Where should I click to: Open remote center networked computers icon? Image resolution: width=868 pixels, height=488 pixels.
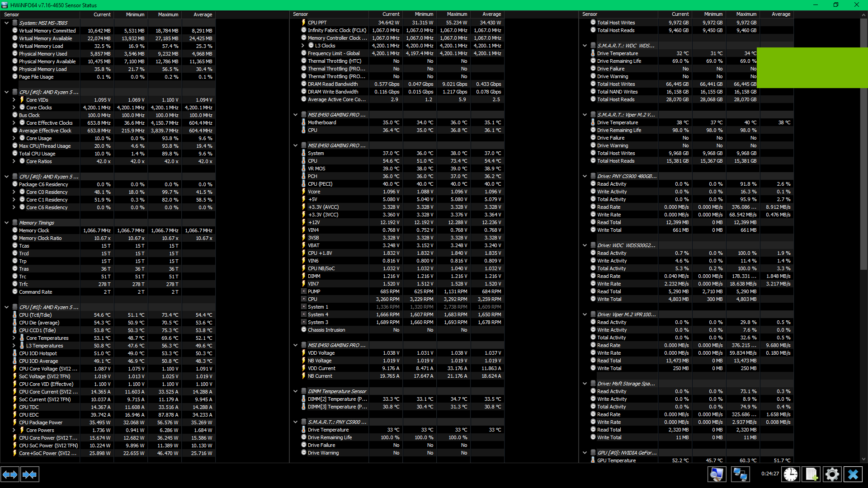click(740, 474)
